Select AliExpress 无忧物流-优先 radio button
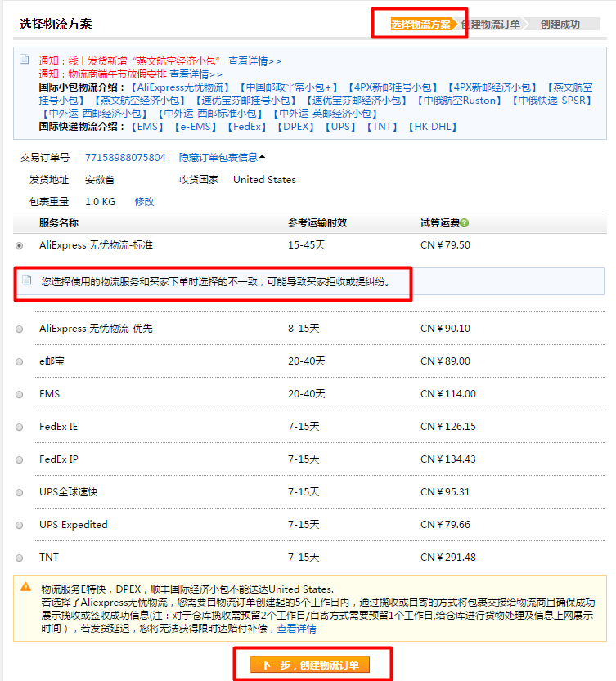Screen dimensions: 616x681 pyautogui.click(x=20, y=329)
